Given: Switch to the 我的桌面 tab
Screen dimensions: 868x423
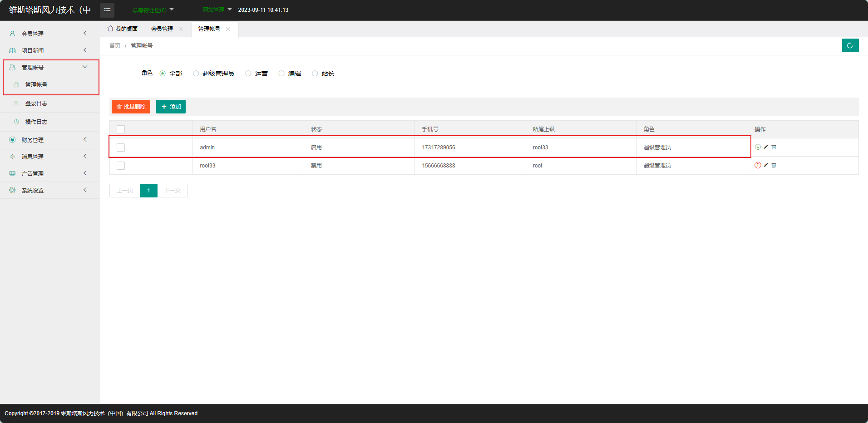Looking at the screenshot, I should pyautogui.click(x=123, y=29).
